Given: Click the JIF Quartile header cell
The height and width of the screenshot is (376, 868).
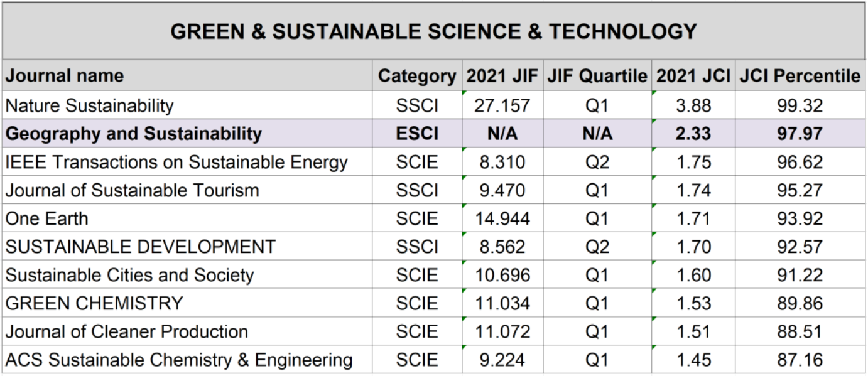Looking at the screenshot, I should click(x=597, y=76).
